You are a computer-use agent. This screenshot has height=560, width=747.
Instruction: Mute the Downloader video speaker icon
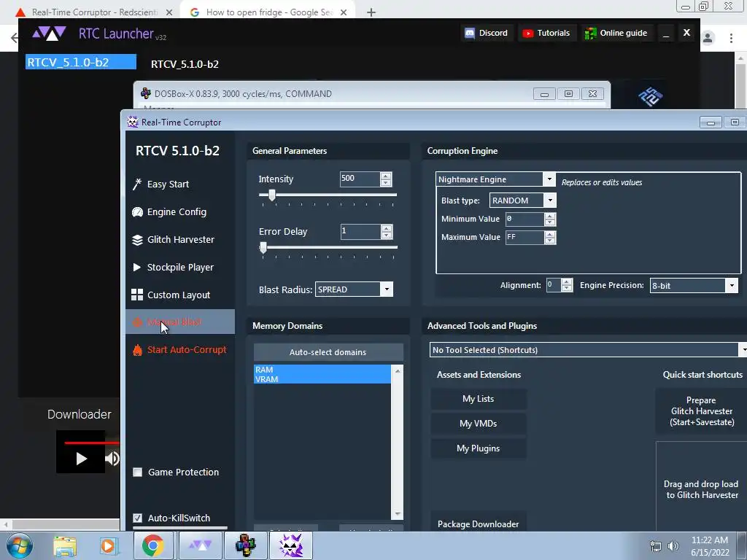(112, 459)
